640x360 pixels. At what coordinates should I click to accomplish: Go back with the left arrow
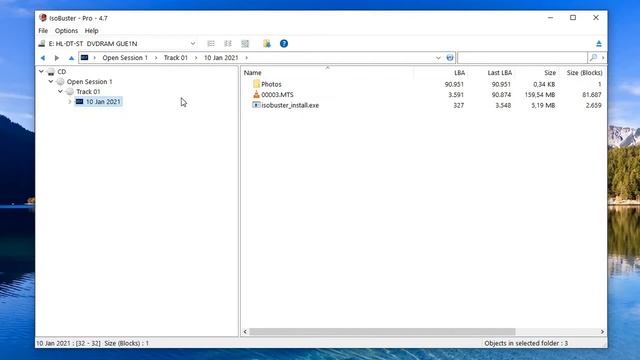[43, 58]
